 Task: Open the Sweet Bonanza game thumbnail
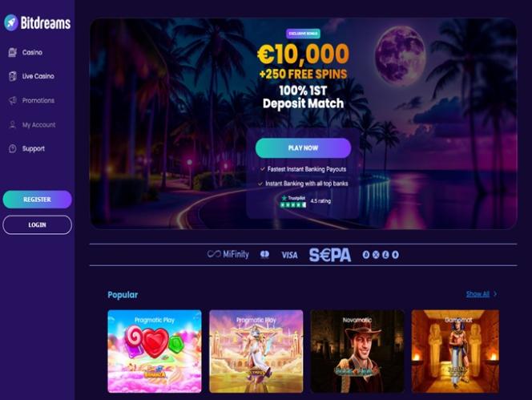155,351
